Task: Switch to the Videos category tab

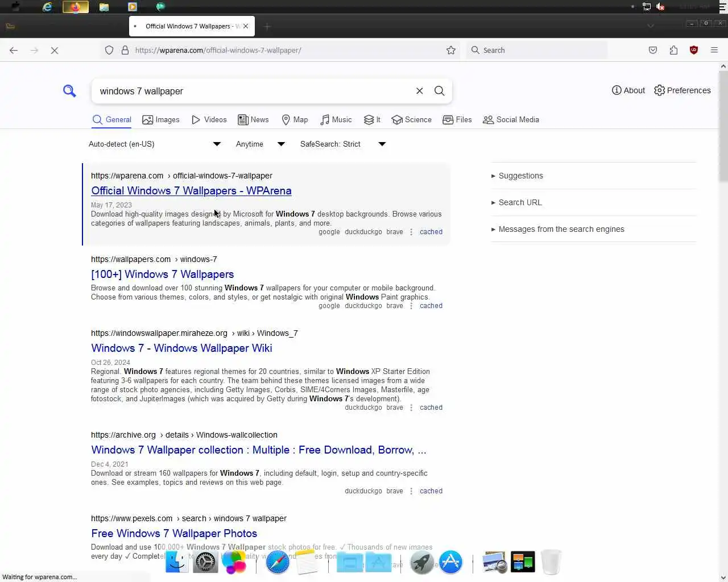Action: click(x=209, y=119)
